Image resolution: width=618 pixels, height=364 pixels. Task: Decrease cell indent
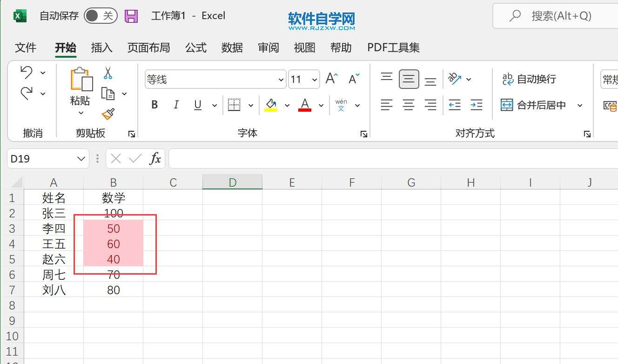[455, 105]
